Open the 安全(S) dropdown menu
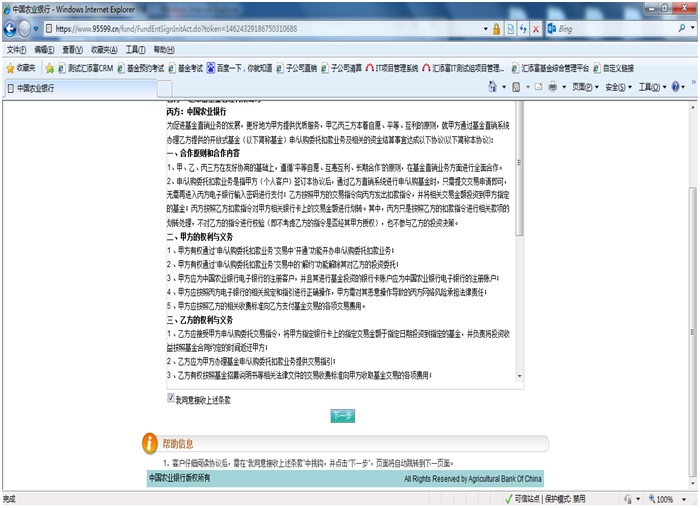 pyautogui.click(x=617, y=88)
